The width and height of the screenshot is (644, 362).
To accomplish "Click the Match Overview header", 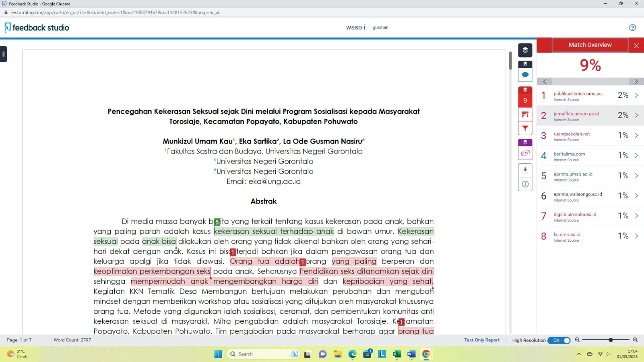I will 590,45.
